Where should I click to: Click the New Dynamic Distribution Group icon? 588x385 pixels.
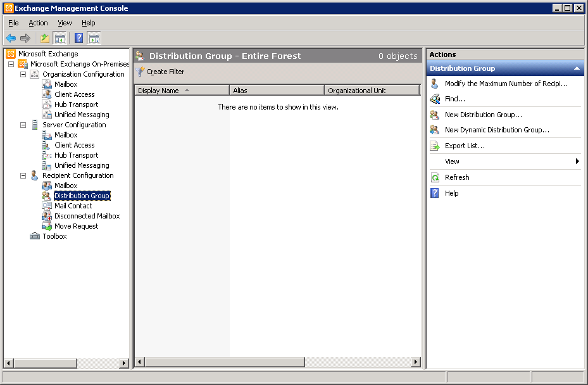tap(435, 130)
